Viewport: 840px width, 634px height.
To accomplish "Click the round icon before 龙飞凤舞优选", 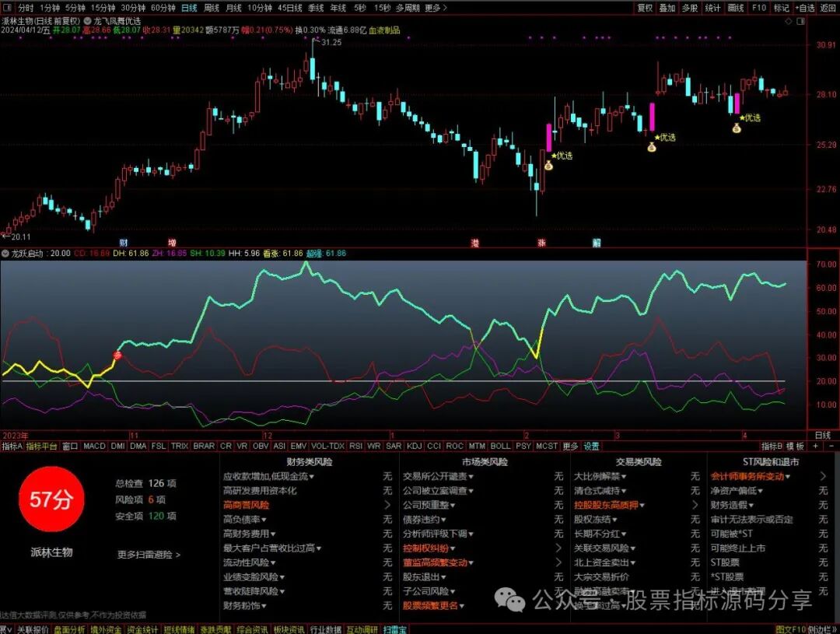I will 87,21.
